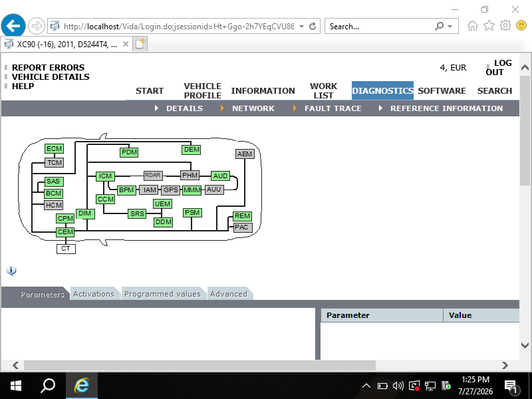Select the CPM module box
The height and width of the screenshot is (399, 532).
click(65, 219)
